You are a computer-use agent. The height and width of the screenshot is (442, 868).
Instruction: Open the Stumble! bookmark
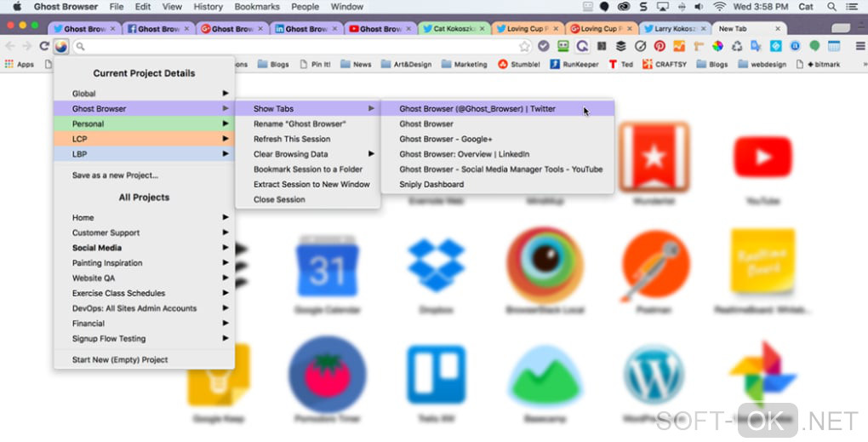click(x=519, y=64)
